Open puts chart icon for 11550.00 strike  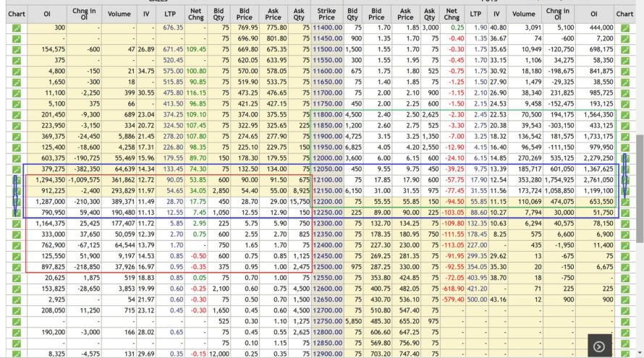pos(624,60)
